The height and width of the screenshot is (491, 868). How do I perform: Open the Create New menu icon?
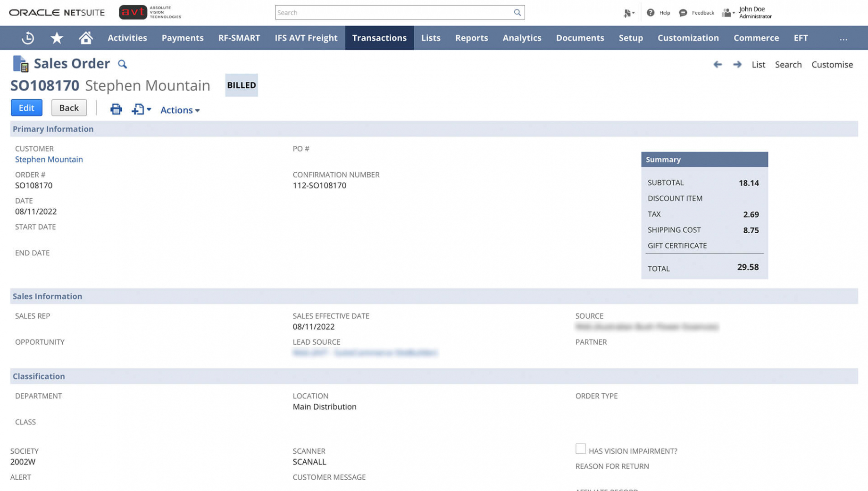pyautogui.click(x=629, y=13)
